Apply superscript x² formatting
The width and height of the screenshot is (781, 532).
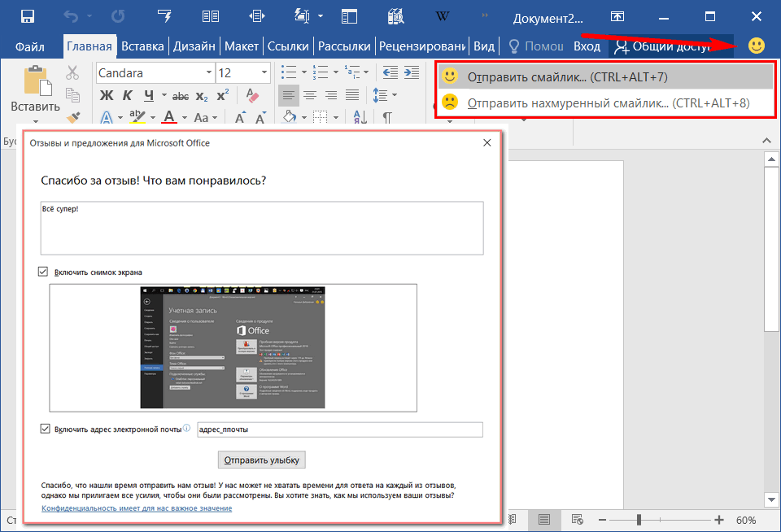click(x=223, y=94)
